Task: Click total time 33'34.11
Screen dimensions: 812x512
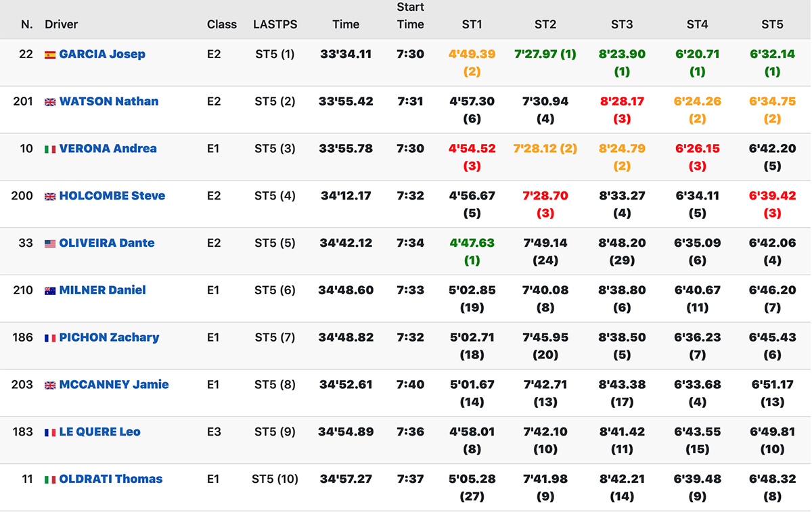Action: coord(346,54)
